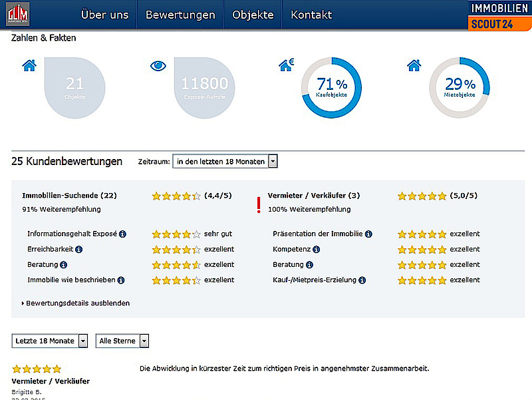532x400 pixels.
Task: Show info for Beratung under Vermieter / Verkäufer
Action: pyautogui.click(x=309, y=264)
